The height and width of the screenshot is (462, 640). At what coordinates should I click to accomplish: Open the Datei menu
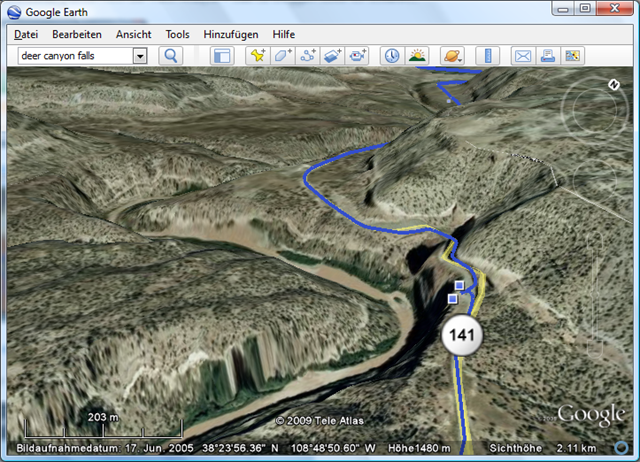[26, 34]
